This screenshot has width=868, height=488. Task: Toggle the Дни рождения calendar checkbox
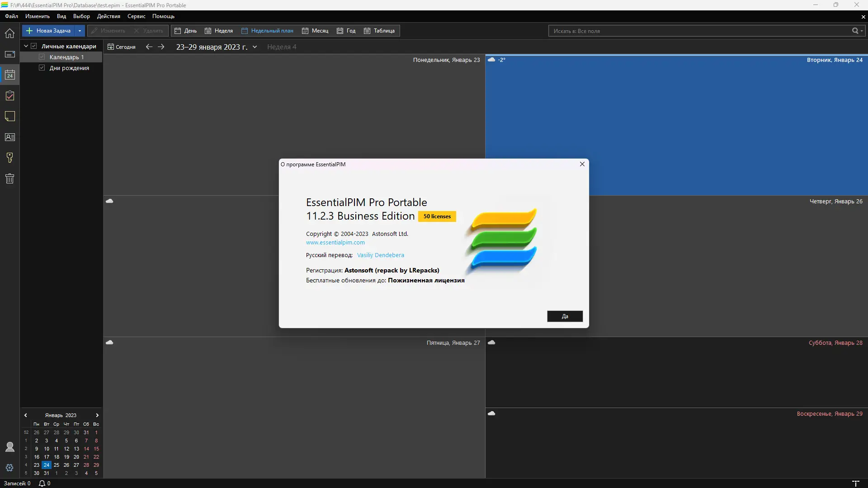[x=42, y=68]
